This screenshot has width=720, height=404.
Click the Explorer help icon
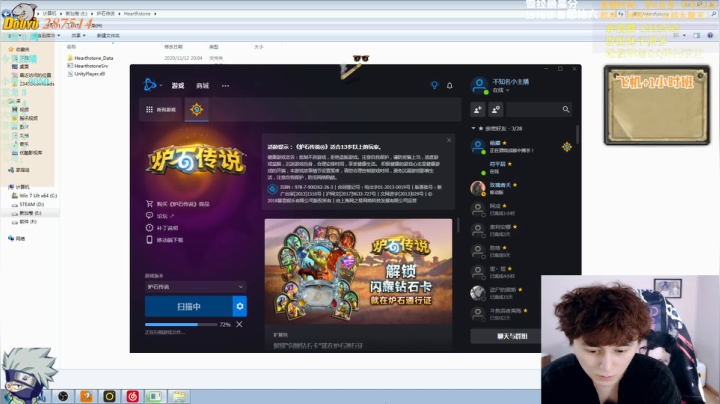[x=710, y=35]
